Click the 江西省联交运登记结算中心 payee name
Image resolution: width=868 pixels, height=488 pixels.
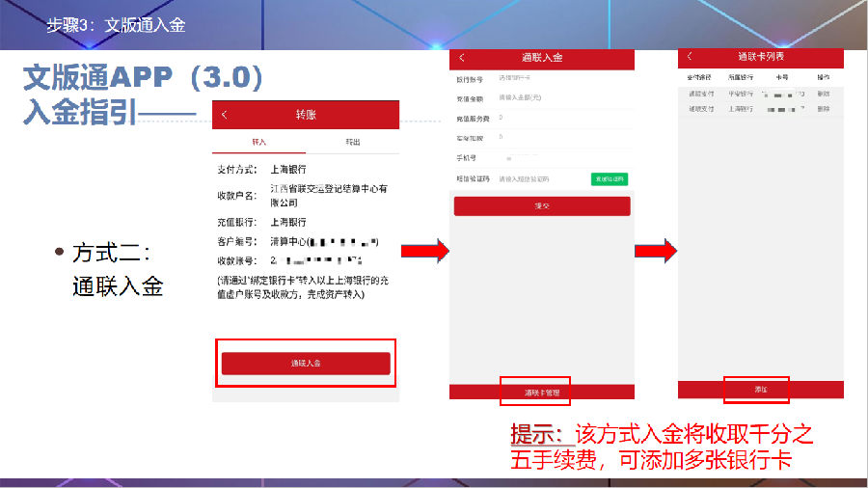click(x=329, y=196)
